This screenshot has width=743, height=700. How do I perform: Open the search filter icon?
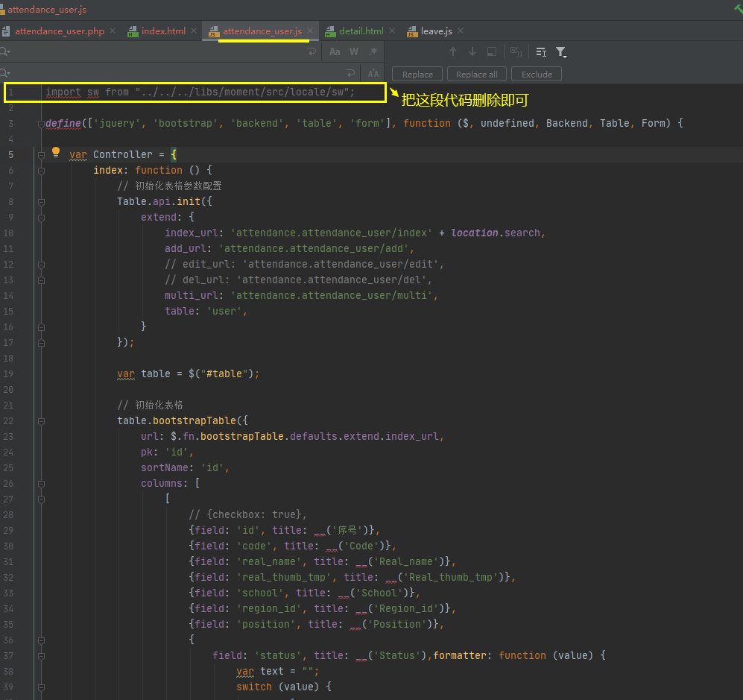point(561,52)
